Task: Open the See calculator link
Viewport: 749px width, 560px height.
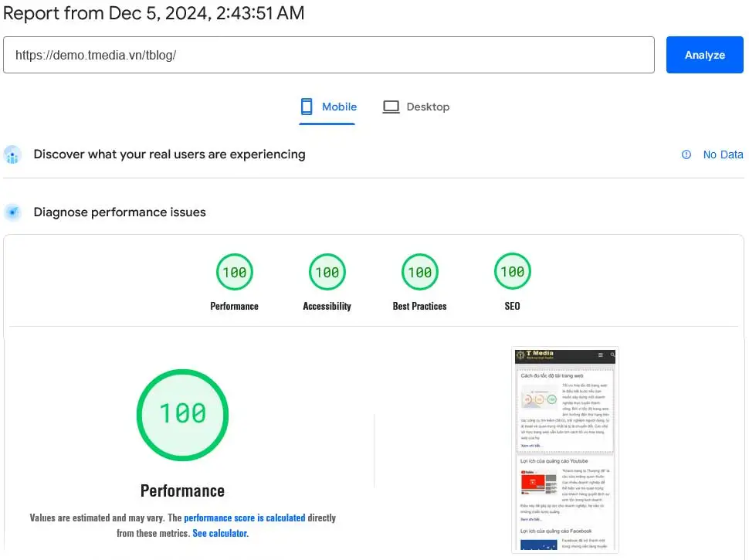Action: click(x=220, y=533)
